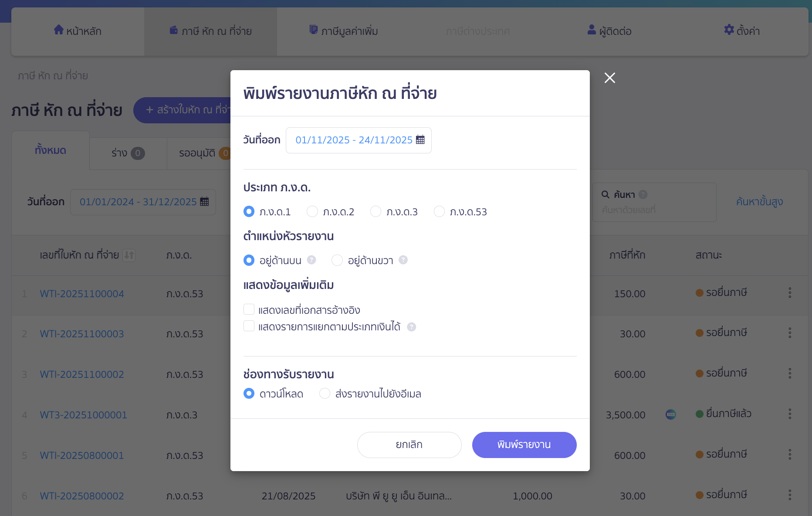Choose ส่งรายงานไปยังอีเมล radio option
This screenshot has height=516, width=812.
[325, 394]
